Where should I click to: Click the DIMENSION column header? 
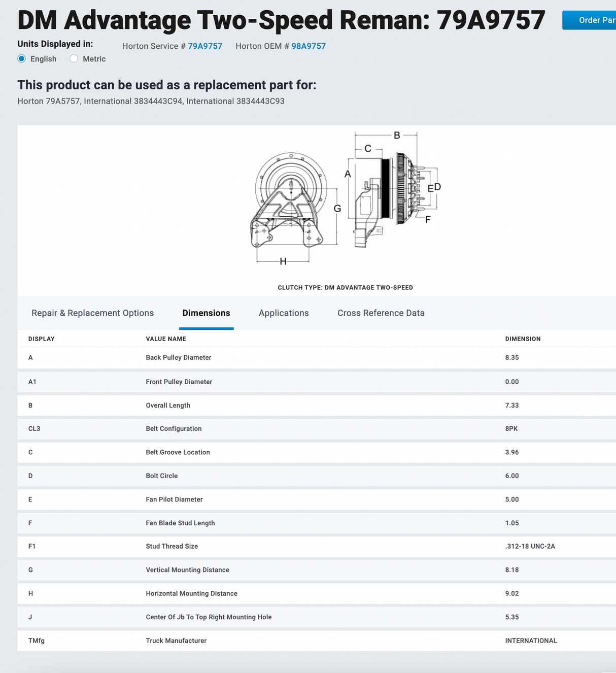pos(523,339)
